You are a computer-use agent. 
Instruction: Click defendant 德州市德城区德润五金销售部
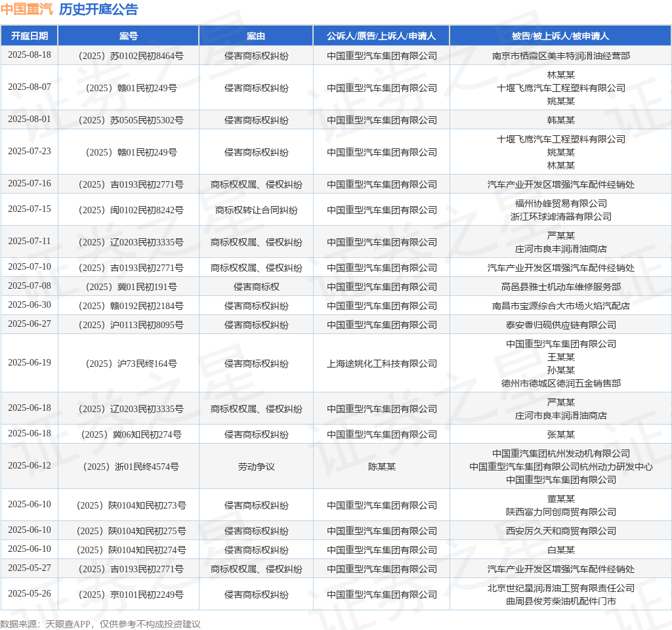560,383
